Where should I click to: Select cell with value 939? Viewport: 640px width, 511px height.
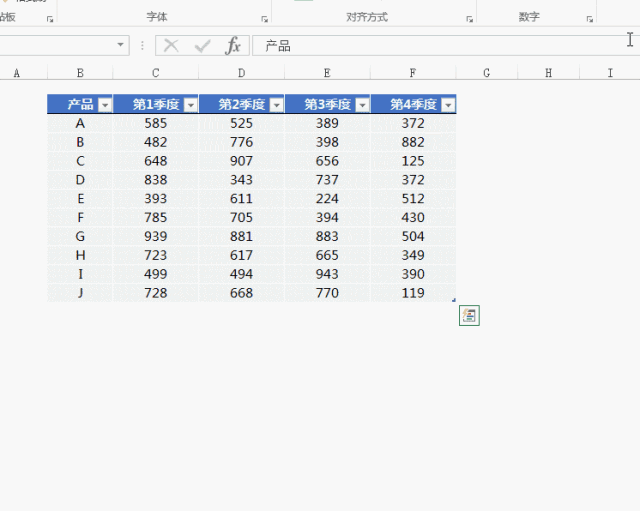click(x=156, y=236)
